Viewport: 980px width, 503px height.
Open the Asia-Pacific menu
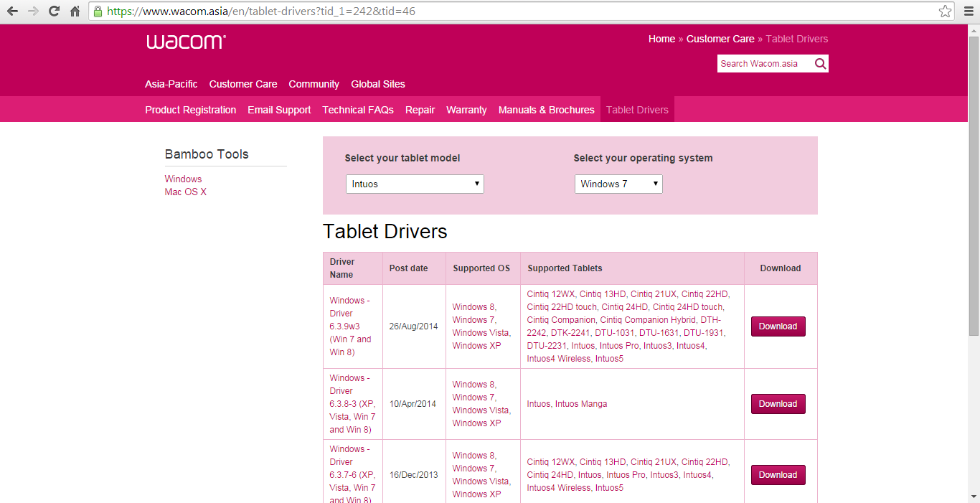coord(171,84)
